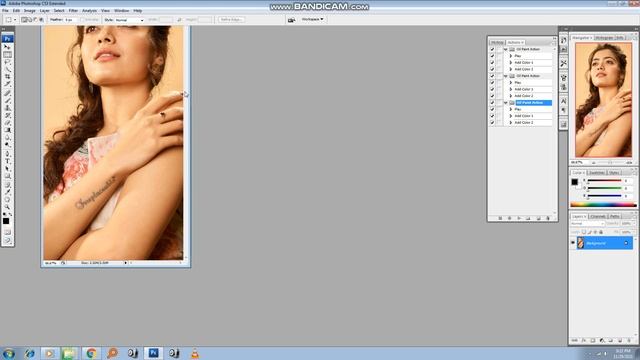Open Google Chrome from taskbar
Viewport: 640px width, 360px height.
pos(91,353)
